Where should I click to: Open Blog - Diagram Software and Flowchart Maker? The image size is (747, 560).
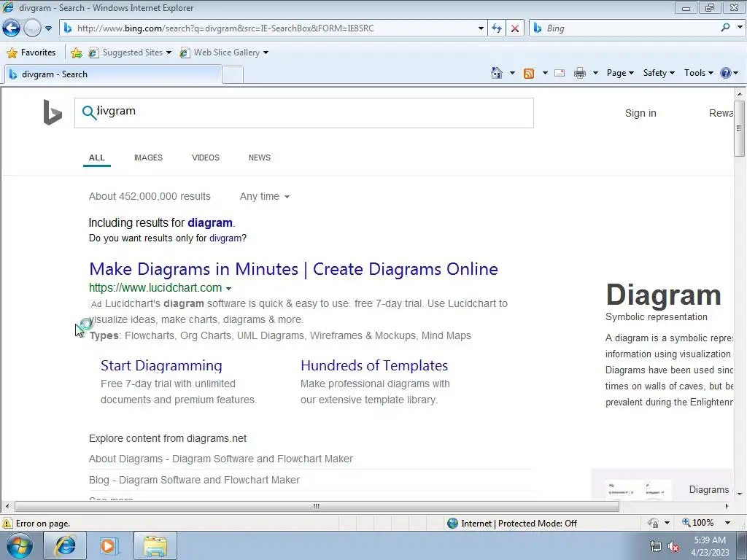[x=194, y=480]
